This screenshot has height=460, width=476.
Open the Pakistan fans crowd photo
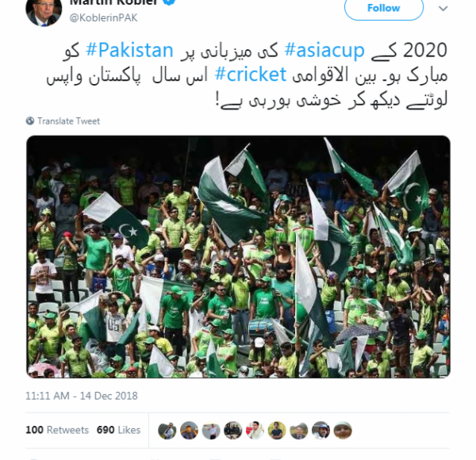pyautogui.click(x=238, y=257)
